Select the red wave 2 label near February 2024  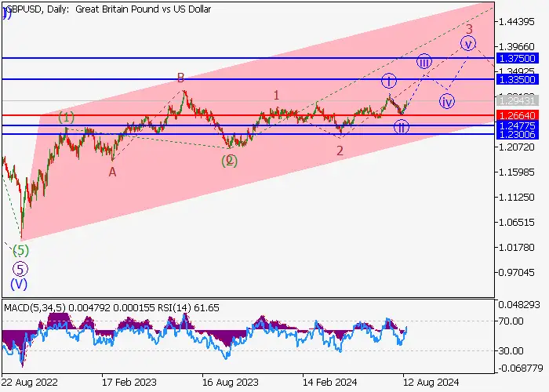[340, 151]
